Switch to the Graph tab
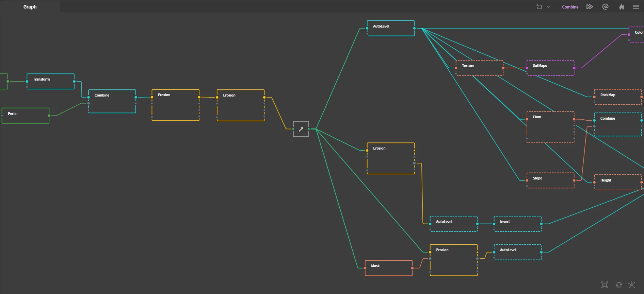The image size is (644, 294). 30,7
